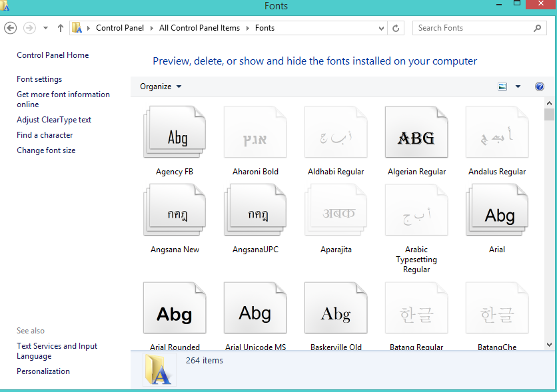Select the Baskerville Old font icon
Screen dimensions: 557x392
tap(336, 308)
